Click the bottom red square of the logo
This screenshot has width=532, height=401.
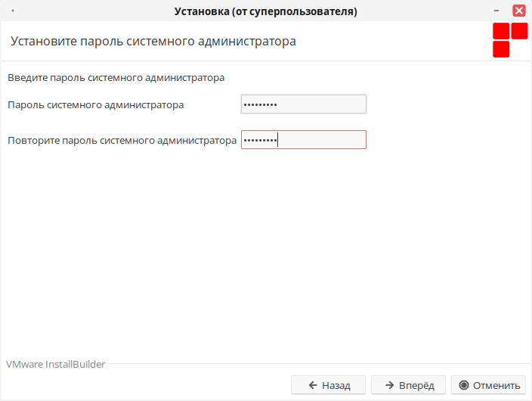click(501, 49)
